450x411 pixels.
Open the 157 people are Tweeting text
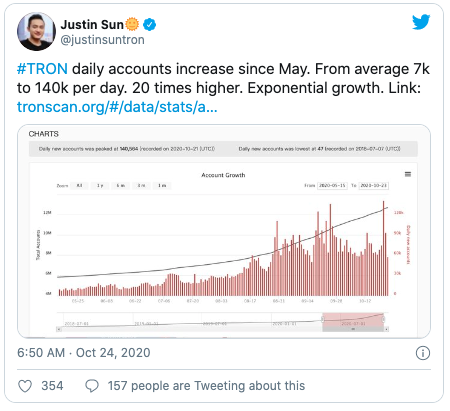point(206,386)
